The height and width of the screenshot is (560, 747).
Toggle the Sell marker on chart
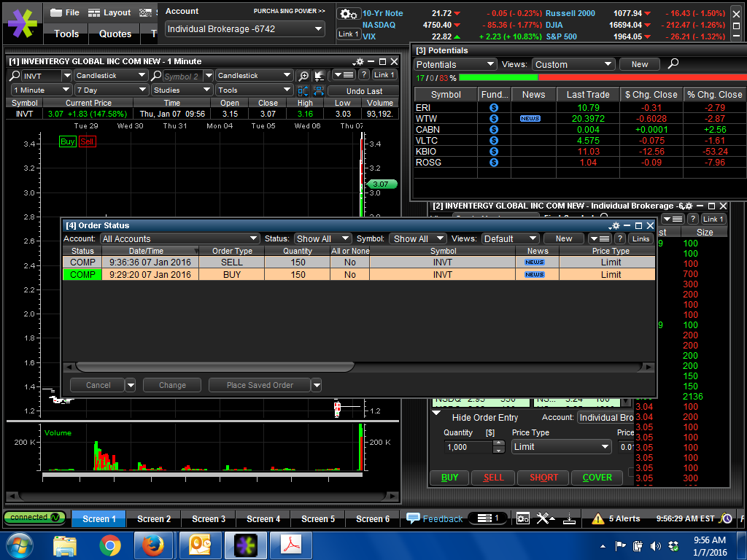coord(88,141)
